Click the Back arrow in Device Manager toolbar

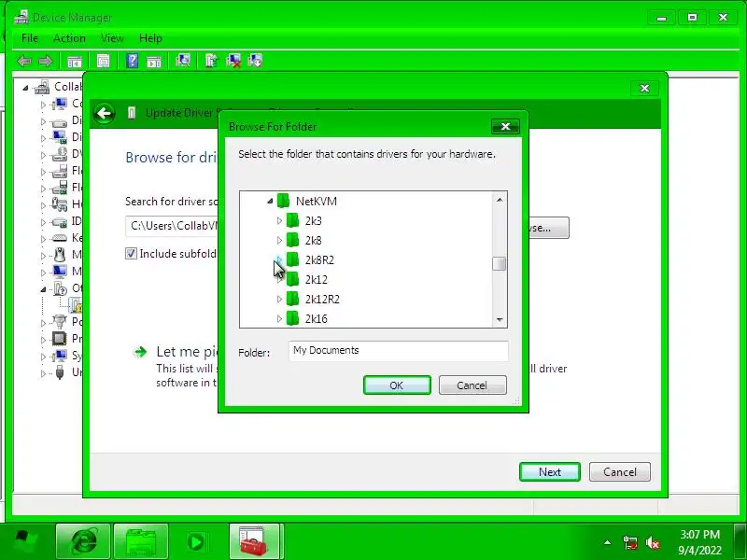[24, 61]
